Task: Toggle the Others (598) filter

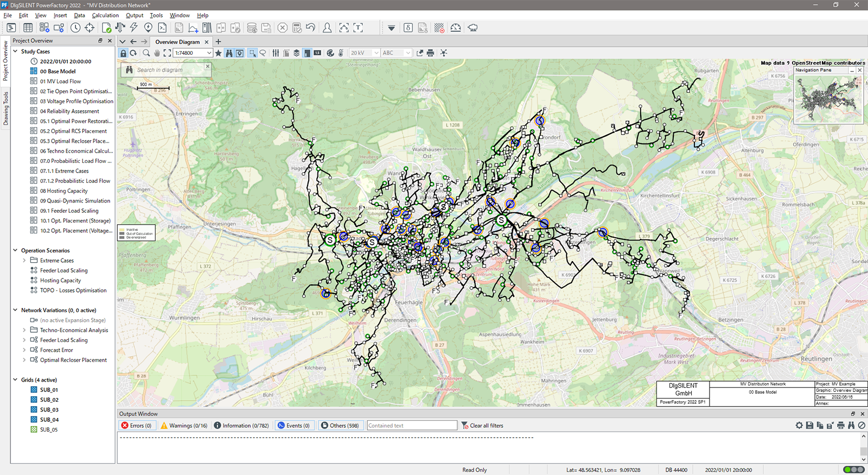Action: [340, 426]
